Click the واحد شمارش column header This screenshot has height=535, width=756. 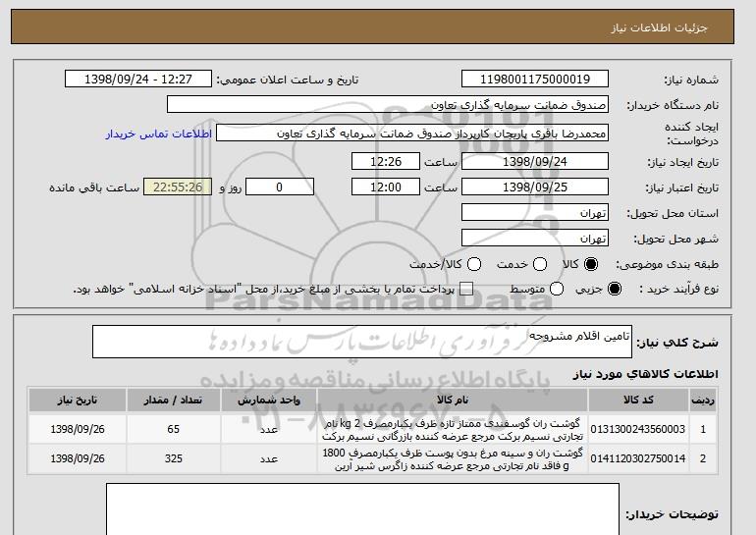point(269,401)
